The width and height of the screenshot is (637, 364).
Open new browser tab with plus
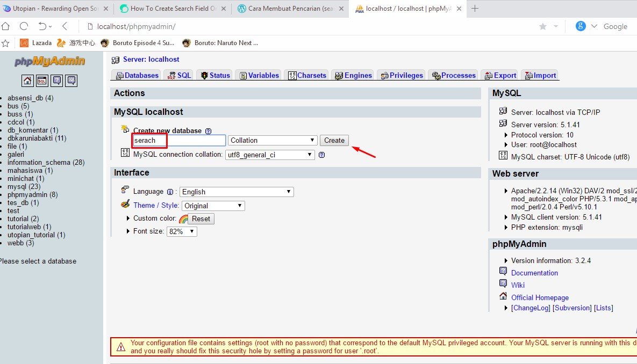[x=475, y=9]
